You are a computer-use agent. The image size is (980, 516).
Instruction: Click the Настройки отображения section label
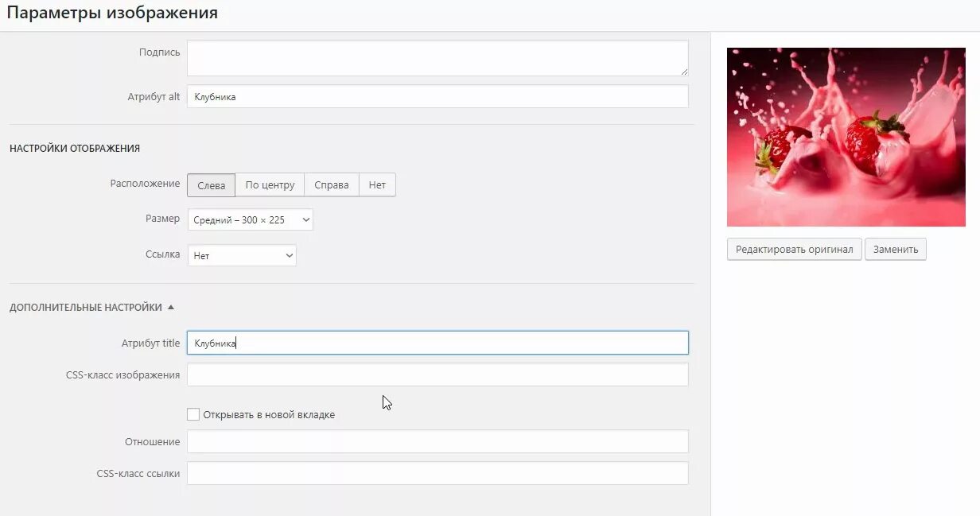(75, 148)
